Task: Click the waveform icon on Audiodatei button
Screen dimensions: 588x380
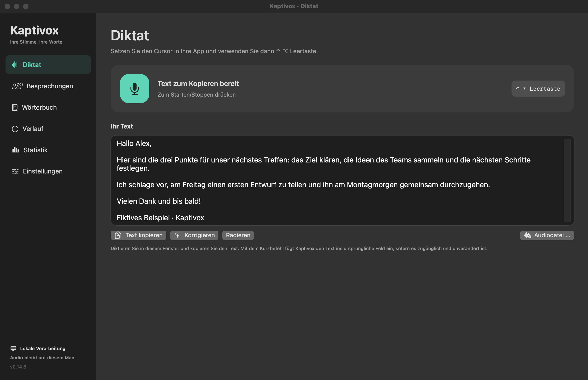Action: pos(528,235)
